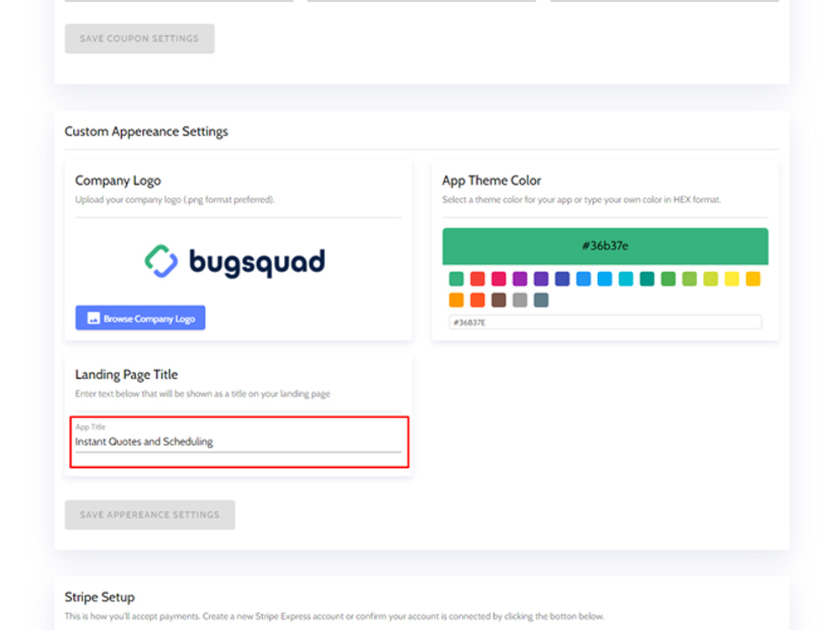Click the 'Upload your company logo' description
840x630 pixels.
tap(175, 200)
